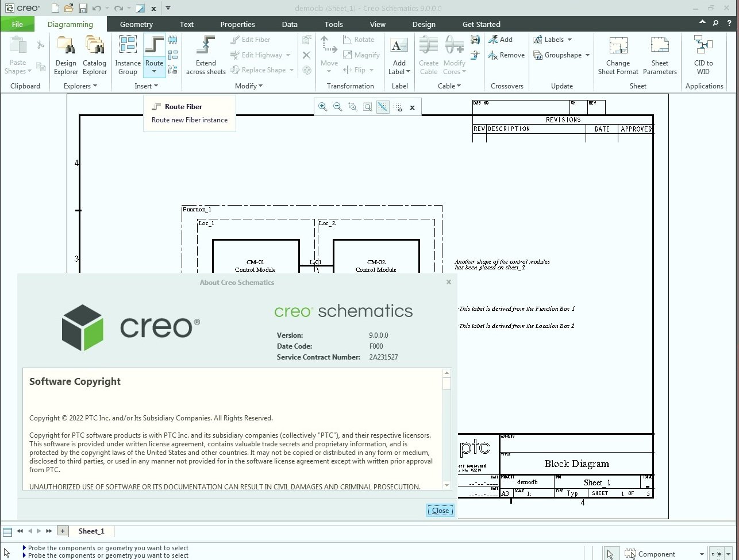Save using the floppy disk icon
The height and width of the screenshot is (560, 739).
coord(83,8)
